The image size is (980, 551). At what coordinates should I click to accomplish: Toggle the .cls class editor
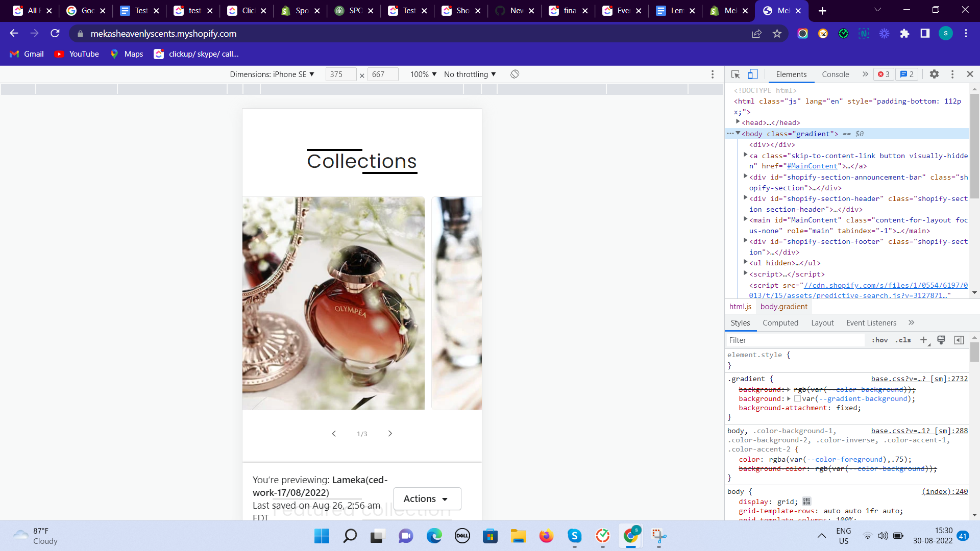(903, 340)
